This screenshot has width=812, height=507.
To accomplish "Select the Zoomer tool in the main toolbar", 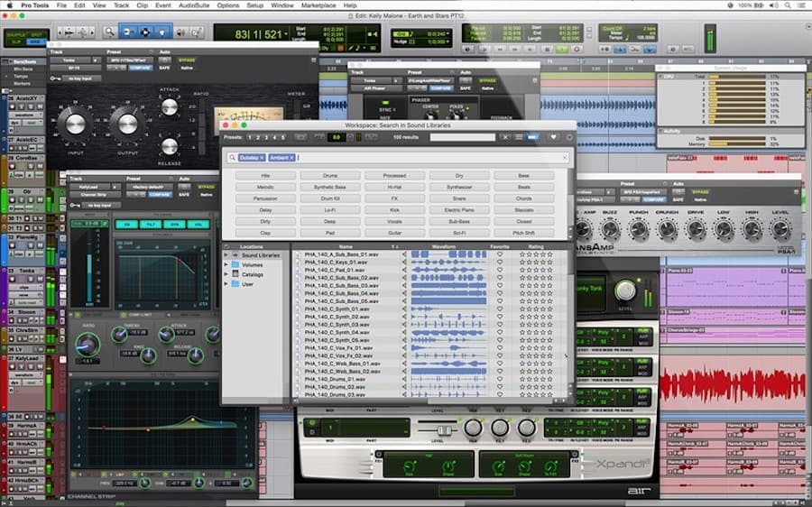I will (109, 32).
